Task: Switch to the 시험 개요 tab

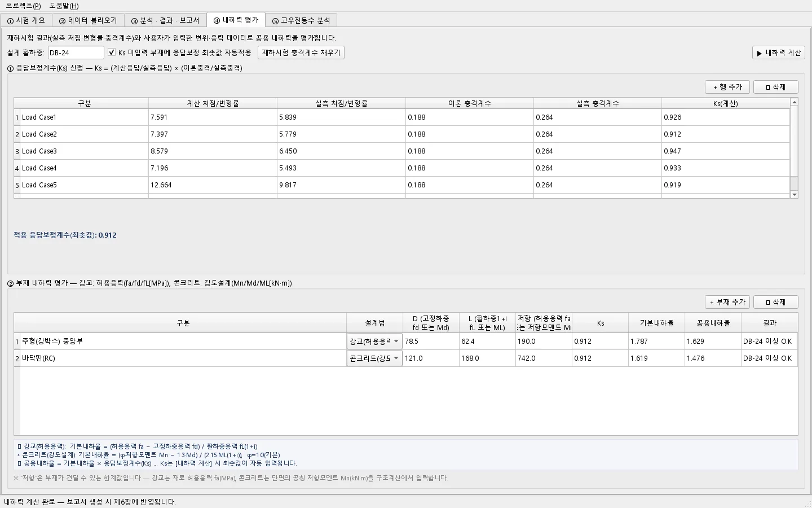Action: (x=26, y=20)
